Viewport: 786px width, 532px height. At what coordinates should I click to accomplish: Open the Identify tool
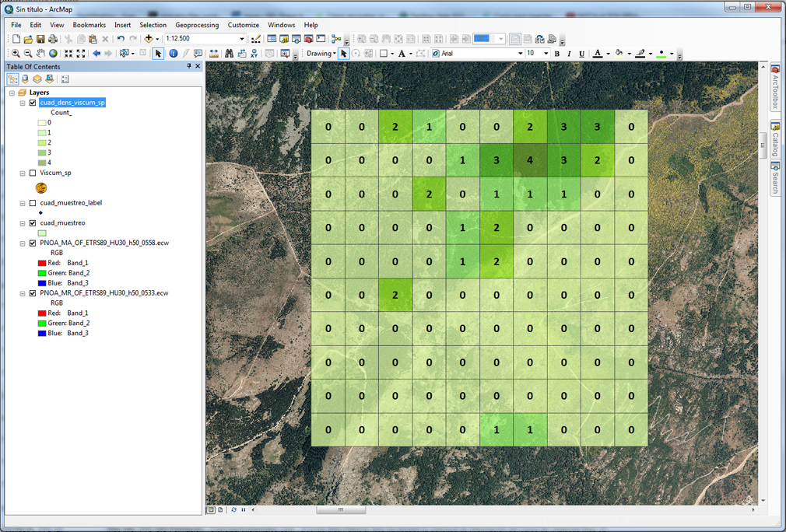[173, 53]
